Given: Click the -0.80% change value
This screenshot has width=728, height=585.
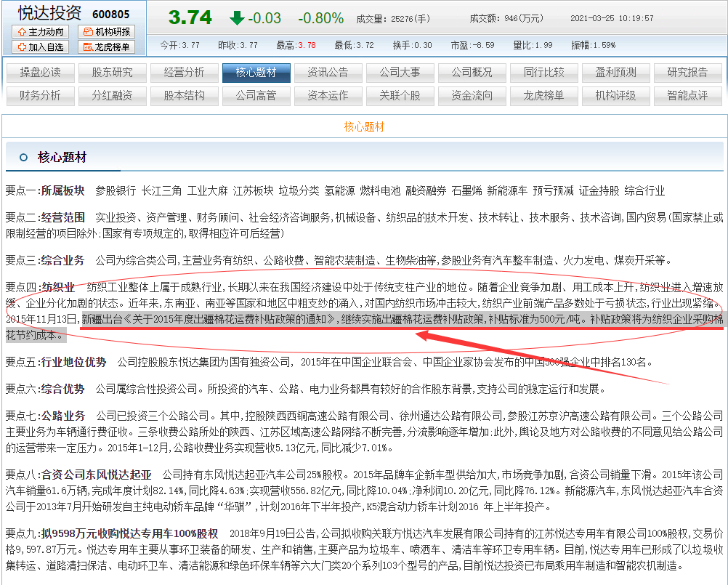Looking at the screenshot, I should (x=321, y=18).
